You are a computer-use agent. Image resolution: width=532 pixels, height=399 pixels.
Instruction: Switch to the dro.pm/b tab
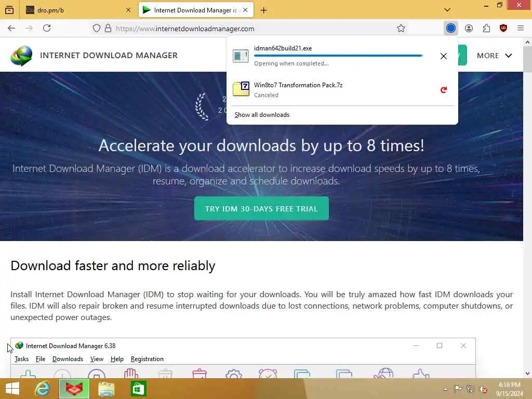78,10
